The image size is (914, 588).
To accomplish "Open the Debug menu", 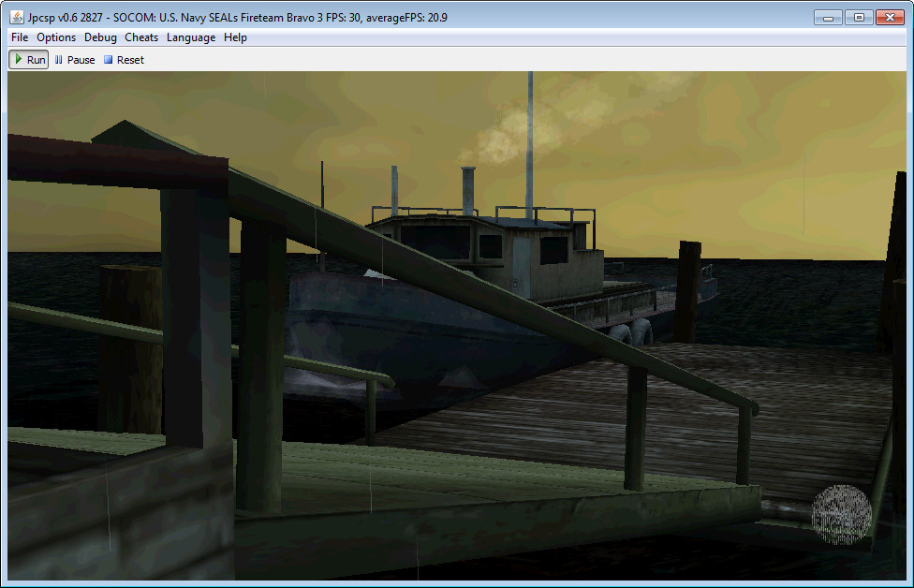I will click(100, 37).
